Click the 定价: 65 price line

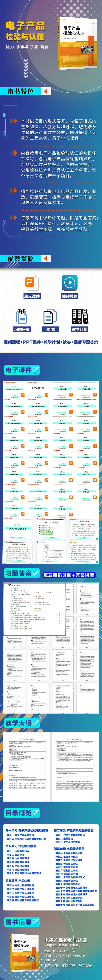coord(50,960)
